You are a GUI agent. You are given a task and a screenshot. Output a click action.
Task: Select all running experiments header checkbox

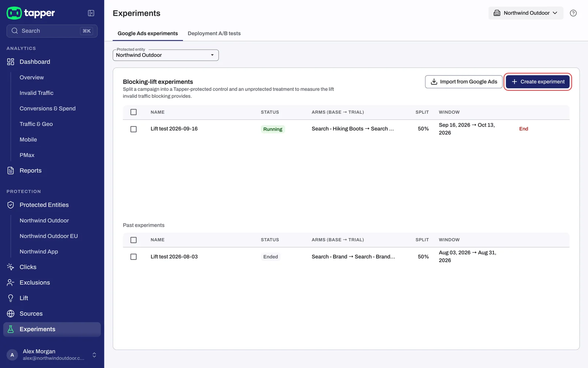tap(133, 112)
